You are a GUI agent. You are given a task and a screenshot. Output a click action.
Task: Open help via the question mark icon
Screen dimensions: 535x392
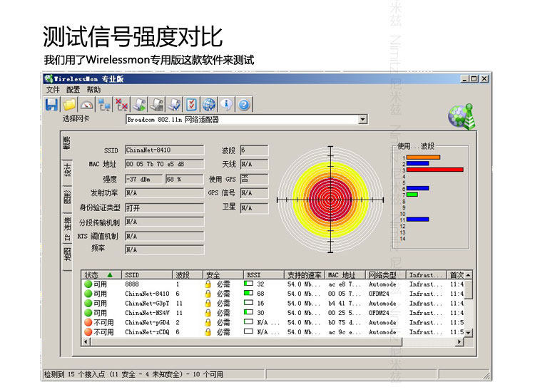[244, 105]
